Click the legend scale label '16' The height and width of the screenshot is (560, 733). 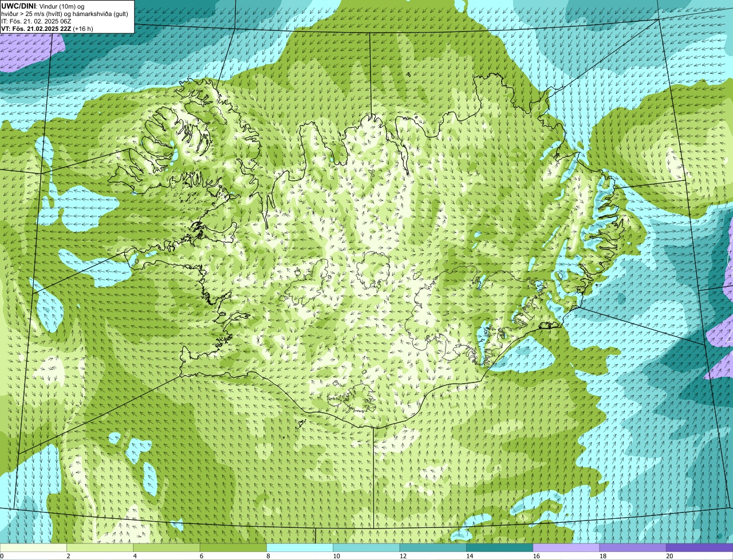[535, 556]
